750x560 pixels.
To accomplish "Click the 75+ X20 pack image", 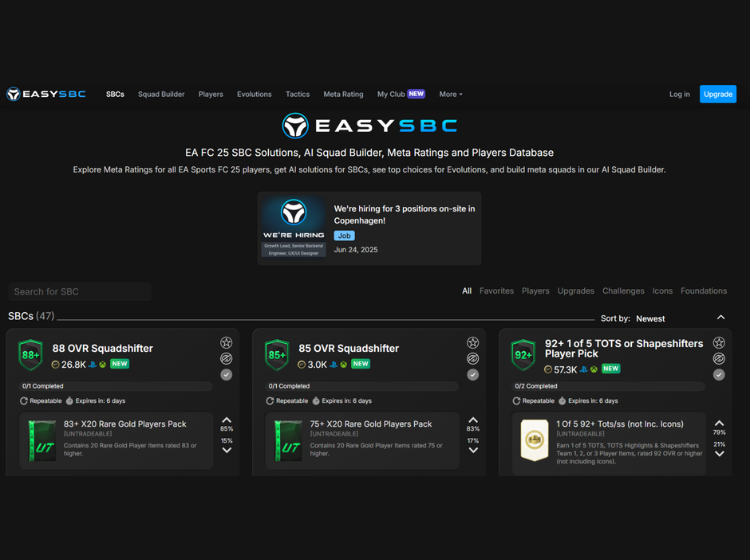I will pyautogui.click(x=288, y=440).
